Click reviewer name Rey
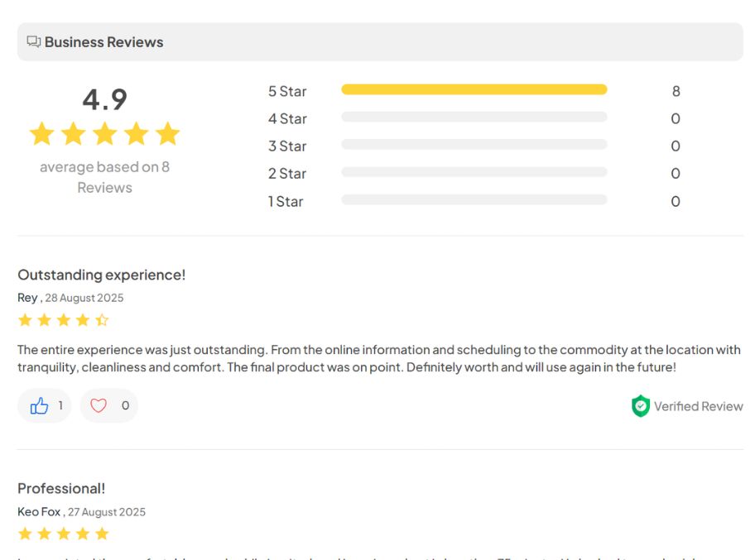Image resolution: width=755 pixels, height=560 pixels. (x=27, y=298)
